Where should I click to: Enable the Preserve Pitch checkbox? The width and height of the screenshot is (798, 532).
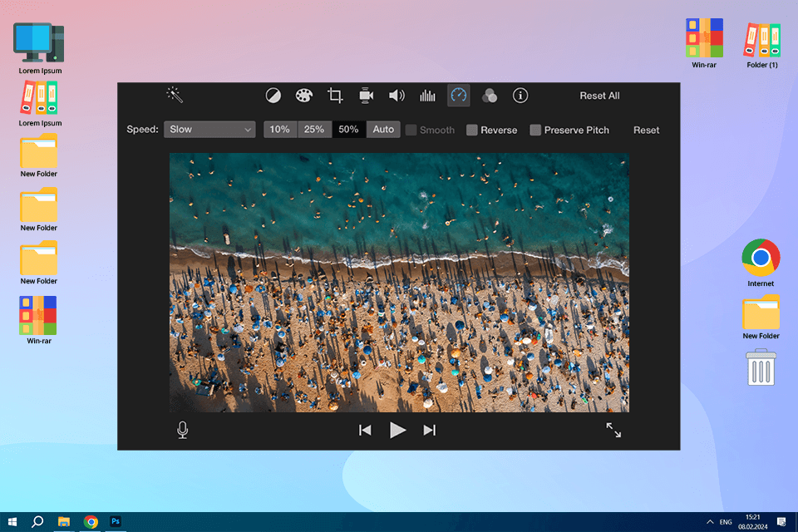535,130
